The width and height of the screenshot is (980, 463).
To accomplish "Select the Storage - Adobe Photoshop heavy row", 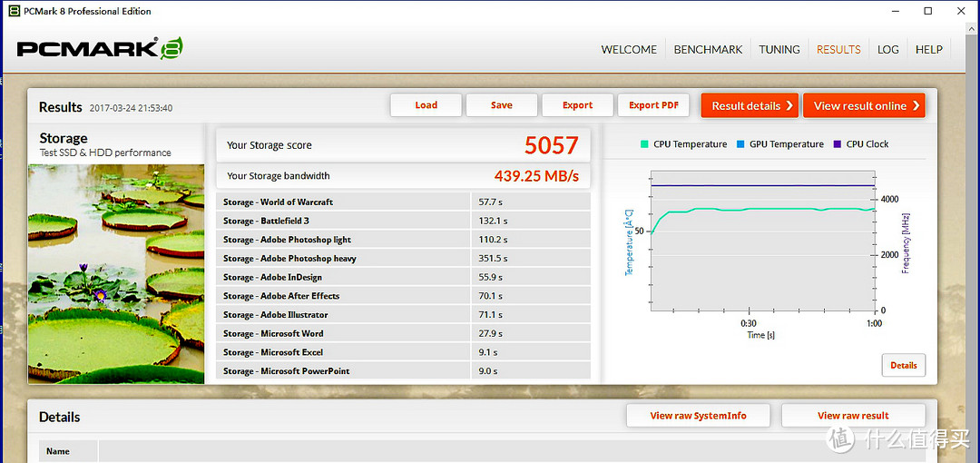I will click(403, 259).
